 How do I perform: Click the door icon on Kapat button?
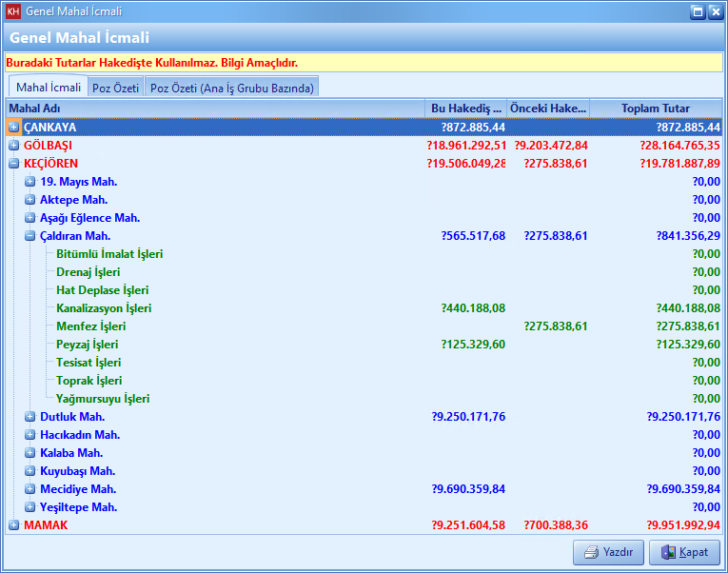(669, 552)
